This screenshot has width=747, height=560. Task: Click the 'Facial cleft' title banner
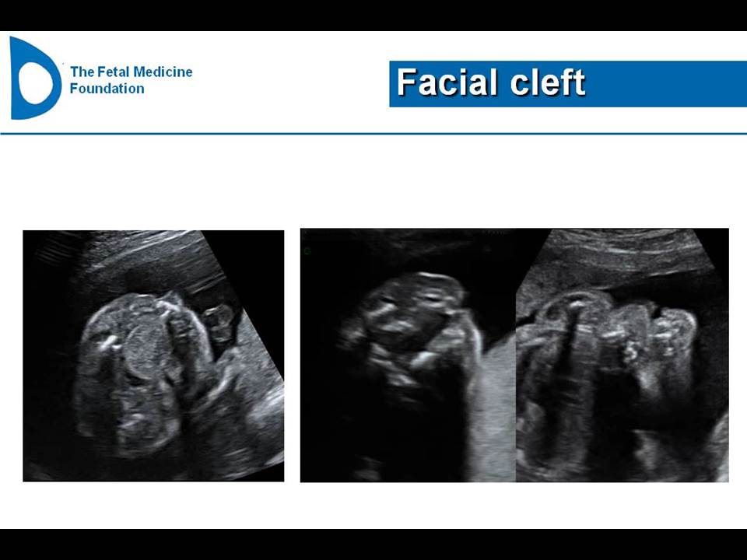click(568, 84)
